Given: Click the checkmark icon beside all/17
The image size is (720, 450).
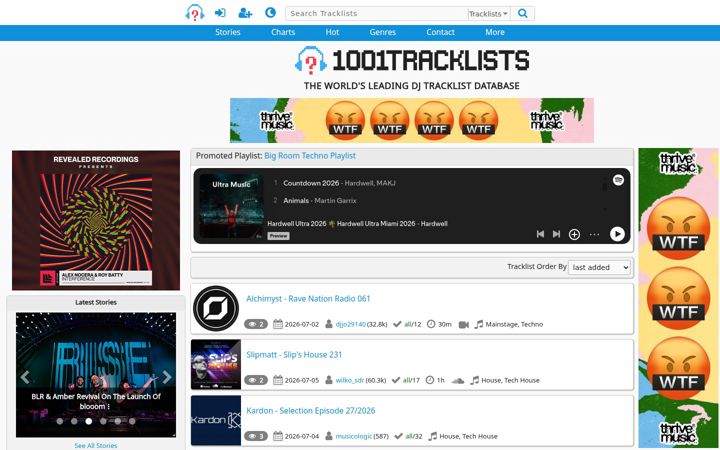Looking at the screenshot, I should (396, 380).
